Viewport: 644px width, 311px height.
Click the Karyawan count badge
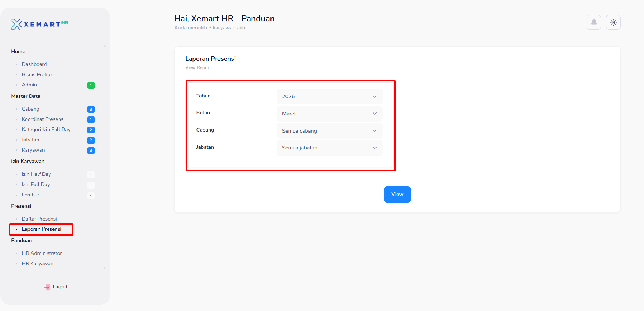(91, 151)
